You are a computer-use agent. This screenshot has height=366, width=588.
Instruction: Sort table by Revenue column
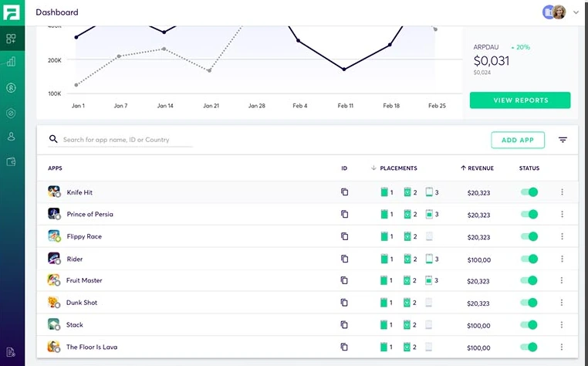(477, 168)
